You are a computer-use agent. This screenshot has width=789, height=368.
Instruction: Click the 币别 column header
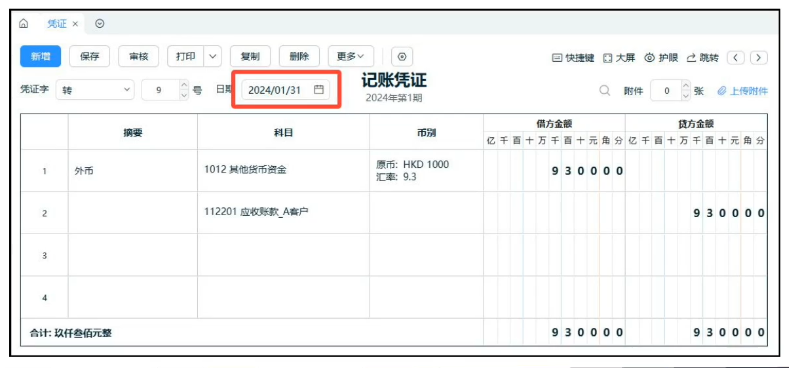click(x=426, y=132)
